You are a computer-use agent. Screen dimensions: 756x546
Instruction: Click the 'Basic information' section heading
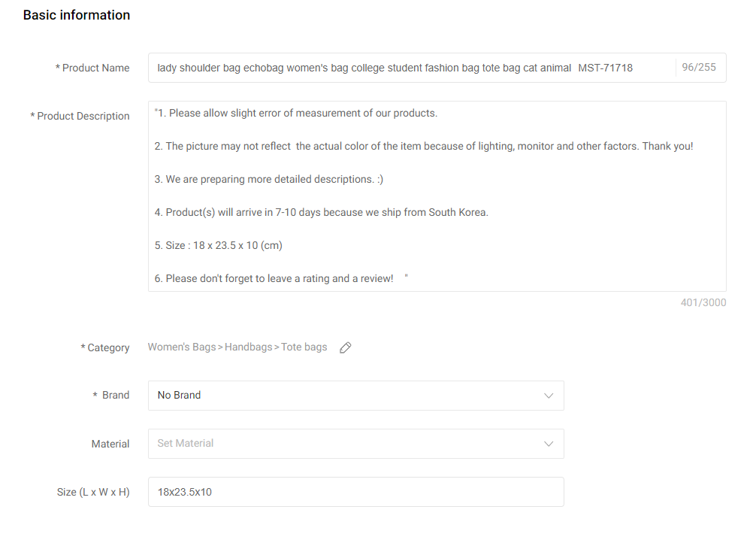pos(77,15)
